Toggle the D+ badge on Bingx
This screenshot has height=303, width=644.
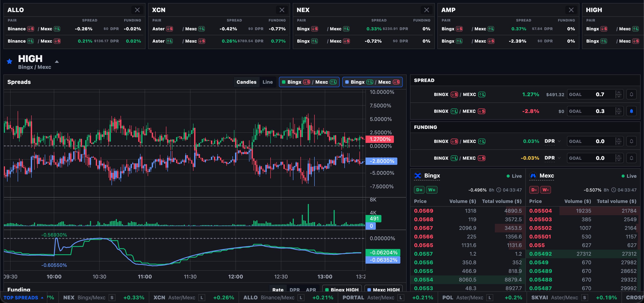click(419, 190)
